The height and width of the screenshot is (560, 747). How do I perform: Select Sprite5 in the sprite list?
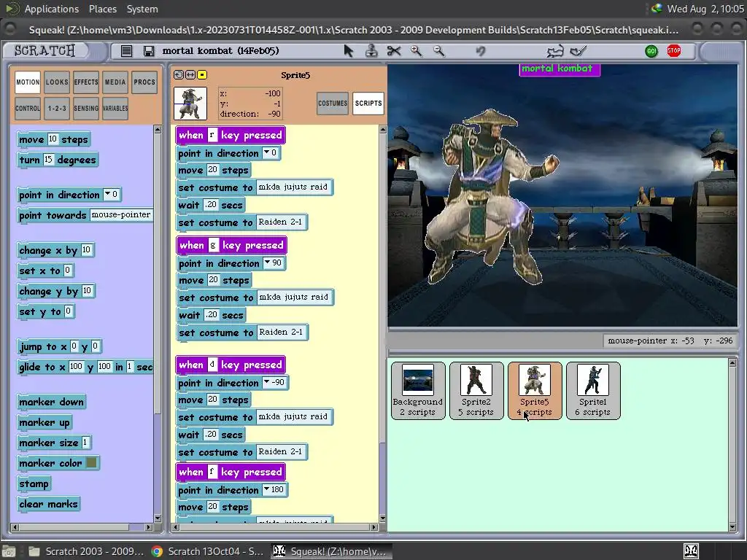[535, 391]
